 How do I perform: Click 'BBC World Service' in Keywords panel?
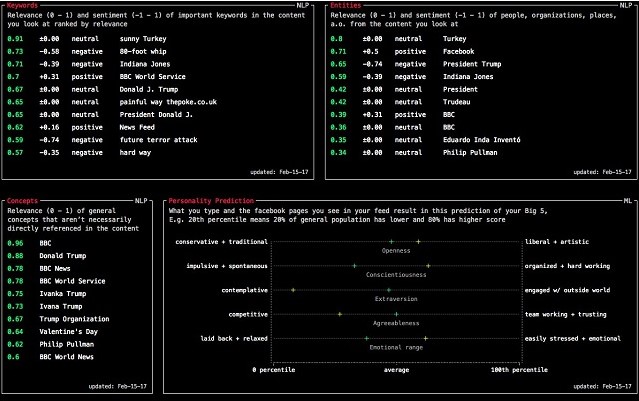(152, 77)
